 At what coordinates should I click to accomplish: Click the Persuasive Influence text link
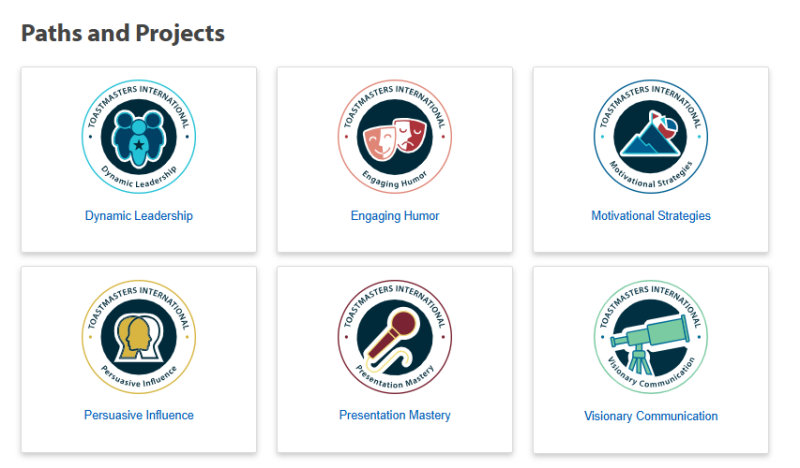coord(139,415)
